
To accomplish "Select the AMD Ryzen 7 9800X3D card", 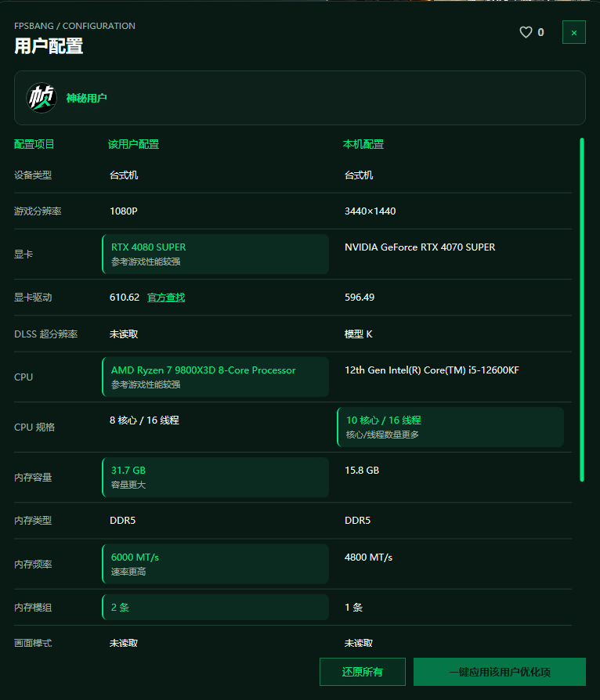I will [x=215, y=377].
